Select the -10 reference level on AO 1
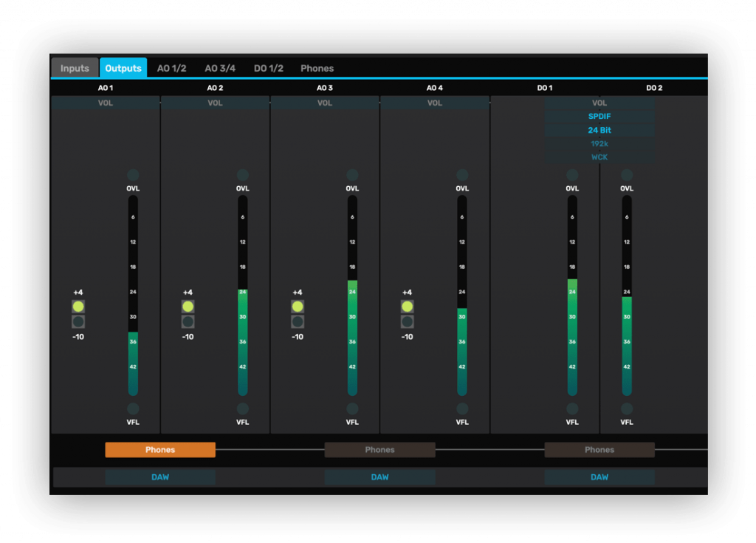The height and width of the screenshot is (543, 756). pos(78,321)
